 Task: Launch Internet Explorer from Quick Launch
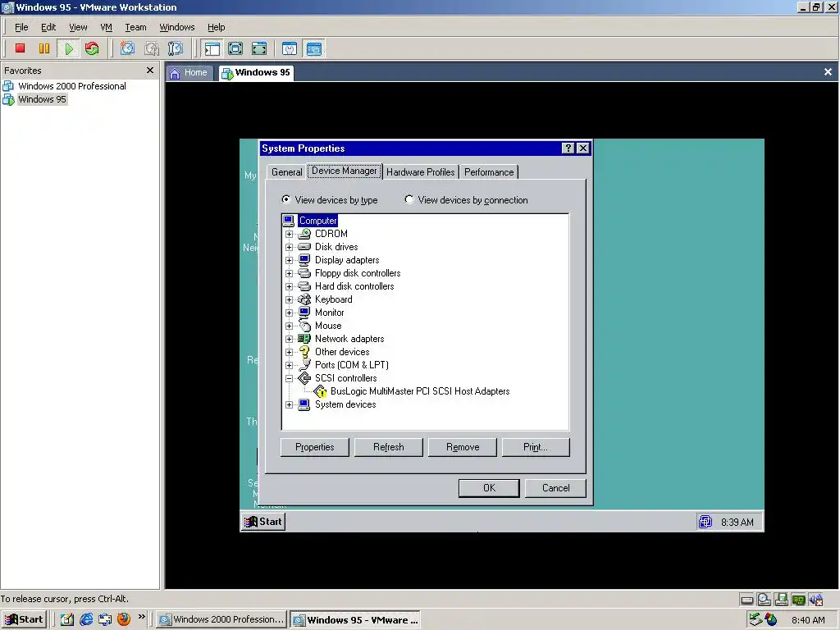pos(86,620)
